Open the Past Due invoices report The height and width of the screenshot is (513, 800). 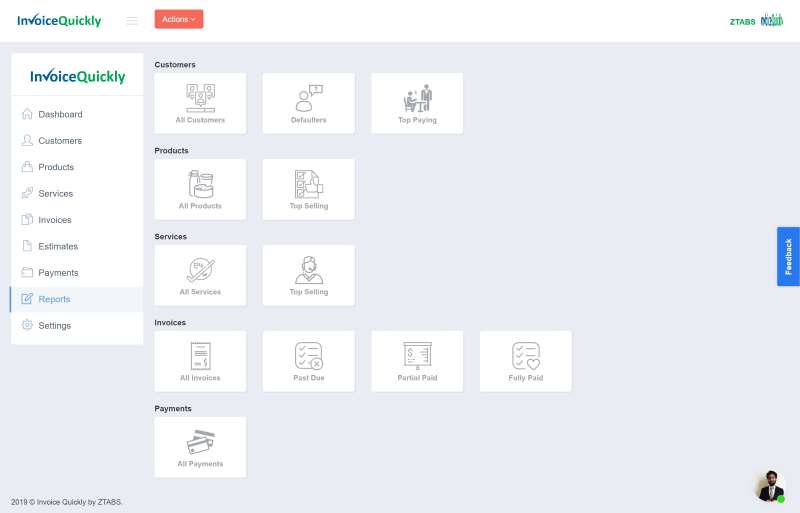click(309, 361)
